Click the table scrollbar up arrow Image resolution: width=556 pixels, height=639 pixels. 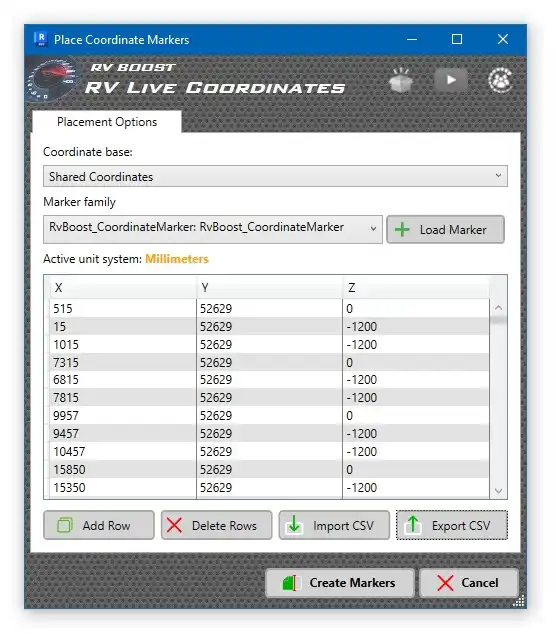[498, 308]
